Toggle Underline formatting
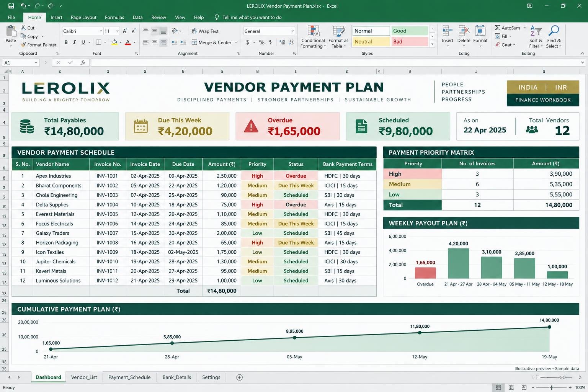Screen dimensions: 588x392 (83, 42)
